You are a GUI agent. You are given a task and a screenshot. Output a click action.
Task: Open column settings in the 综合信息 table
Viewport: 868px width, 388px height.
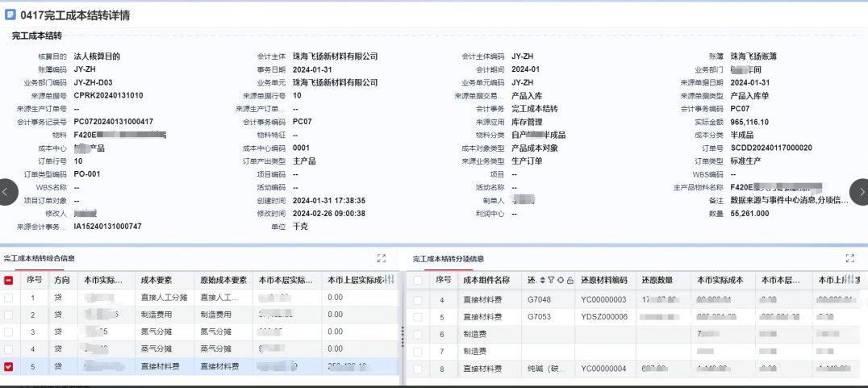tap(390, 280)
